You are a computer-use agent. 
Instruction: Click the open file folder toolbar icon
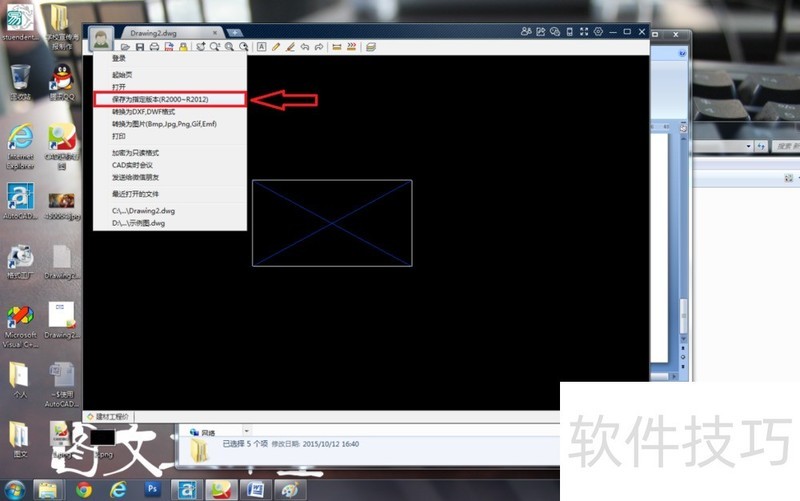(x=125, y=47)
